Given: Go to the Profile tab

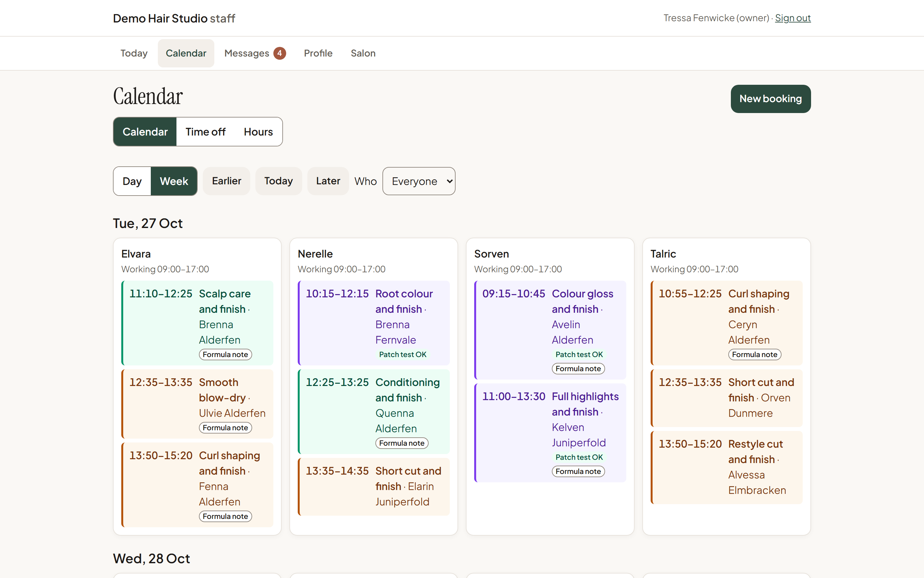Looking at the screenshot, I should [x=318, y=53].
